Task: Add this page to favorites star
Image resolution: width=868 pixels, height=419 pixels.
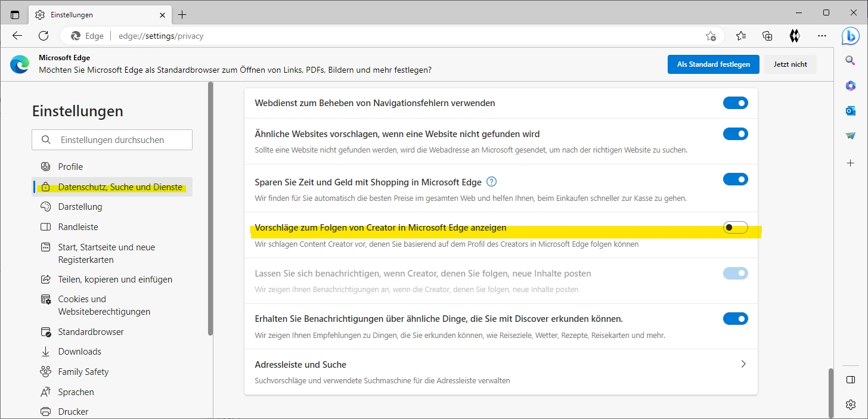Action: tap(711, 36)
